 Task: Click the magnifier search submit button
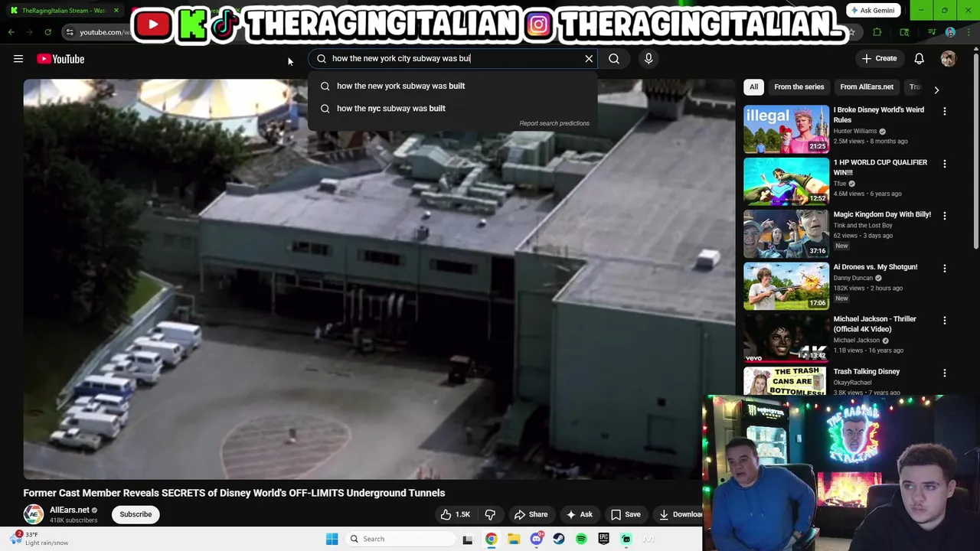point(614,59)
